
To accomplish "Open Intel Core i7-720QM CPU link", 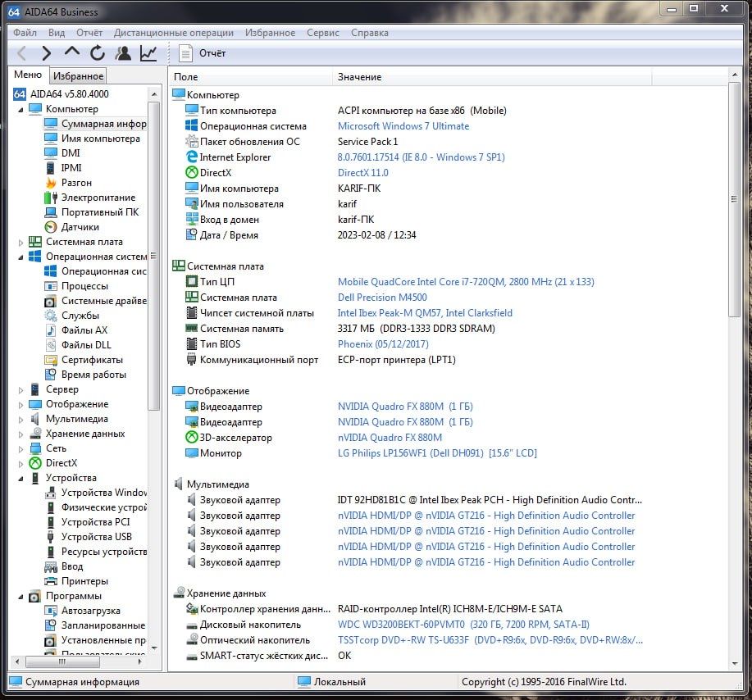I will (466, 282).
